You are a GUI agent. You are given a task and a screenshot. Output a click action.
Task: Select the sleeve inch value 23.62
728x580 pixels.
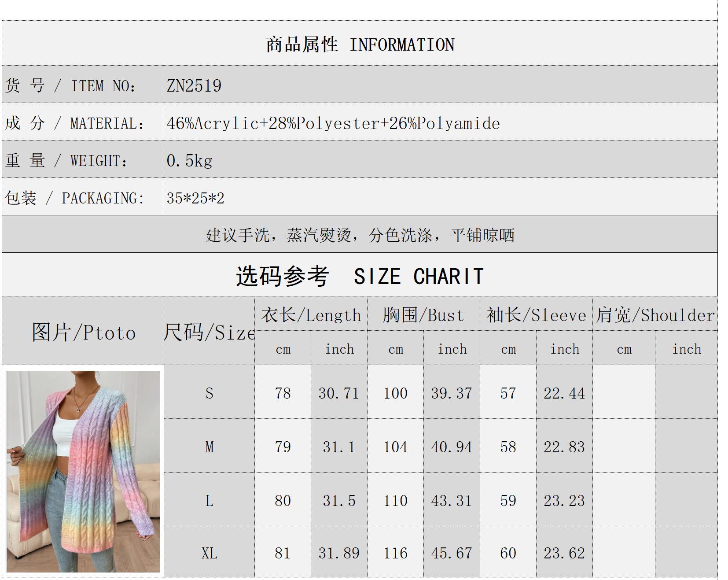[564, 553]
